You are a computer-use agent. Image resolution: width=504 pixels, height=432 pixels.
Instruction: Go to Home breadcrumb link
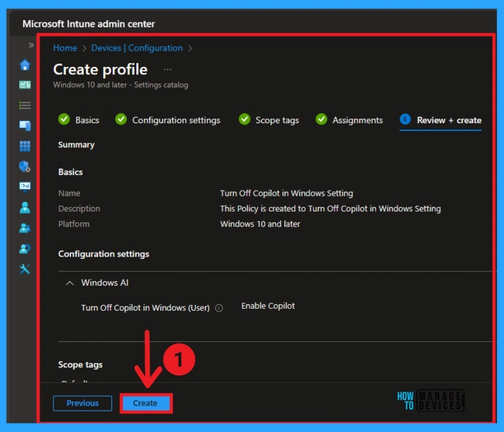65,48
